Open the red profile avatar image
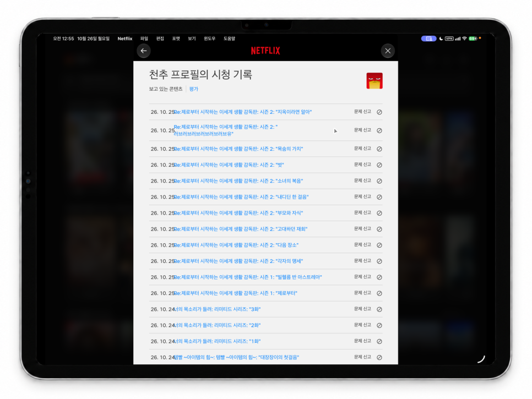Screen dimensions: 532x399 (x=374, y=81)
